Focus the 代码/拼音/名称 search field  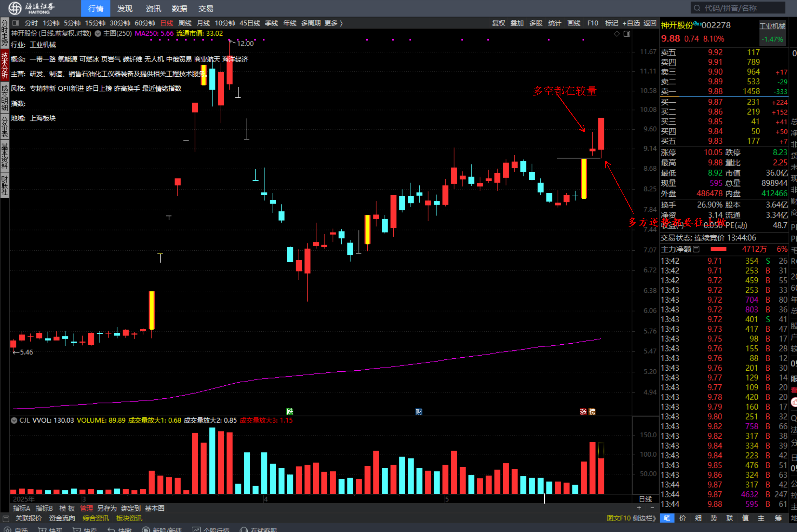(738, 8)
